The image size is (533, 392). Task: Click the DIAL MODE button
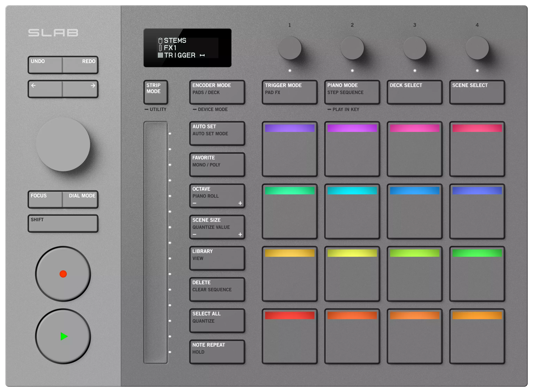tap(80, 199)
